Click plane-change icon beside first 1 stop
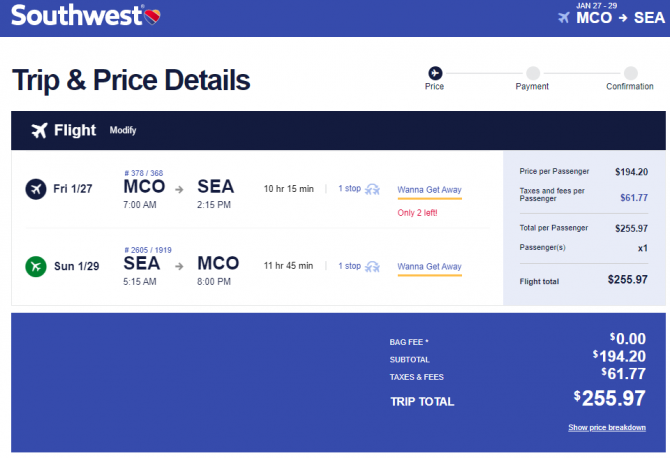 (372, 189)
